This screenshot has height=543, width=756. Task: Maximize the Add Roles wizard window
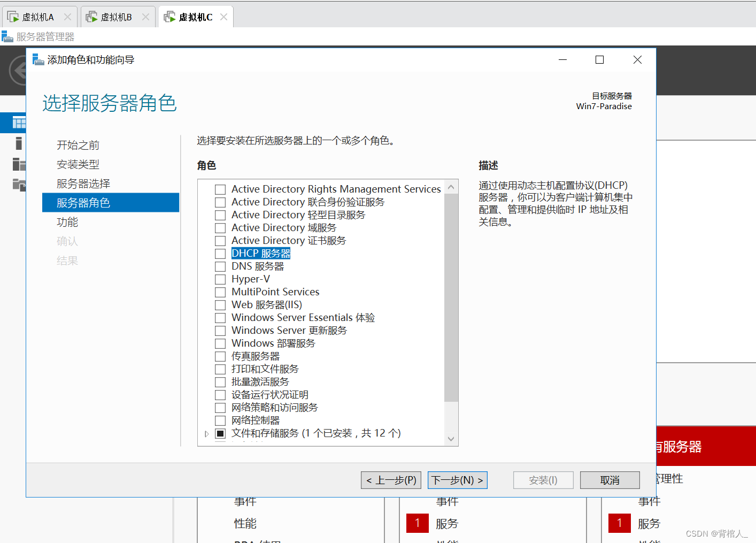tap(600, 60)
